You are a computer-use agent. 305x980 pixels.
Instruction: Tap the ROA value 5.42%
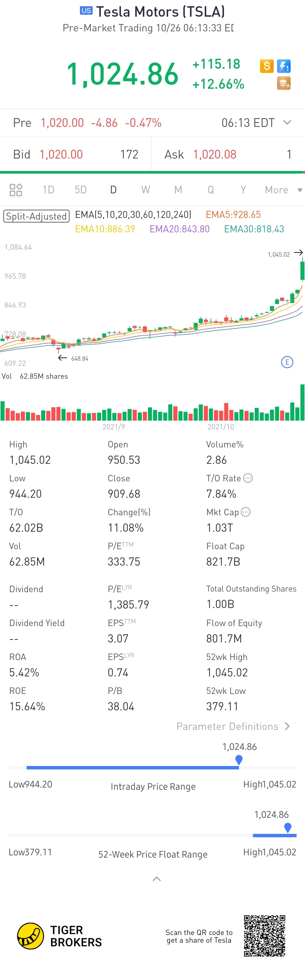[x=24, y=672]
